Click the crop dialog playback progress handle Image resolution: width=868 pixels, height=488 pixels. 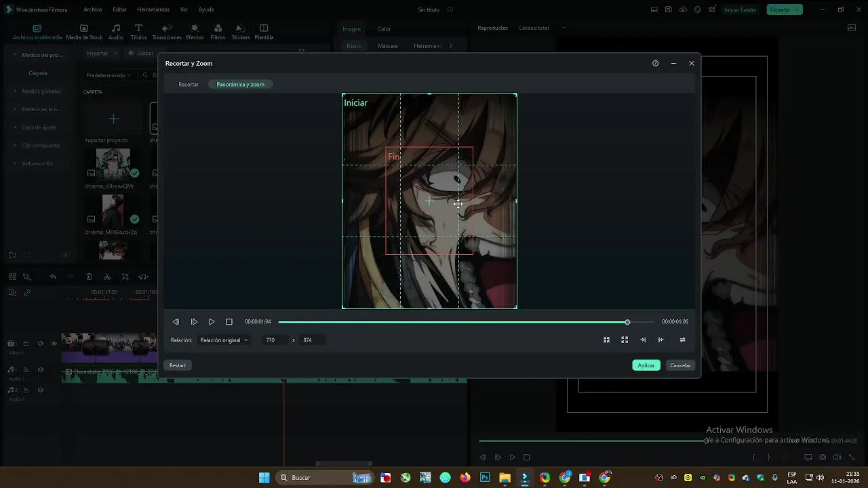(x=627, y=322)
